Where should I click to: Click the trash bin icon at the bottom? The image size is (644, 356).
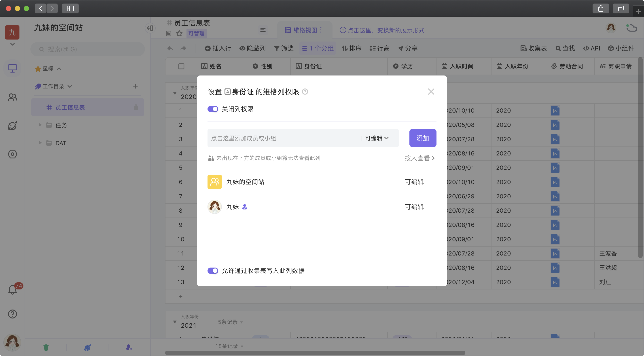pos(46,347)
